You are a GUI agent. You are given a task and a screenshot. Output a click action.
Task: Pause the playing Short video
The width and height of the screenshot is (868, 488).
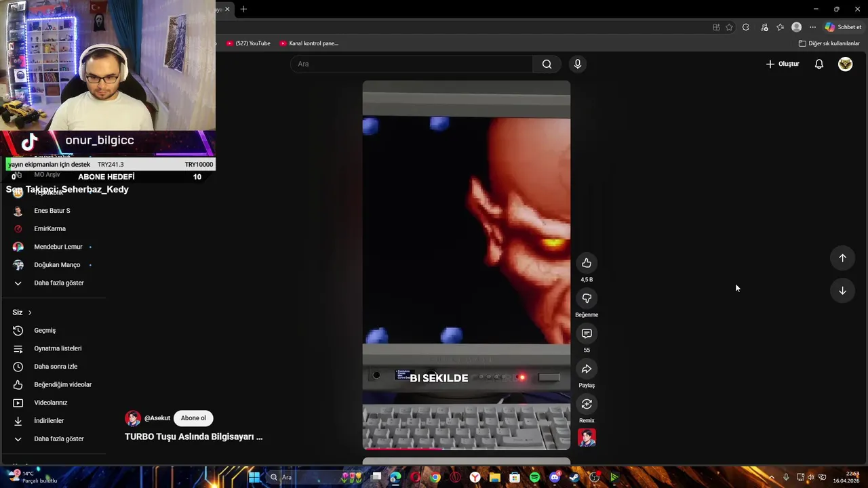point(467,265)
